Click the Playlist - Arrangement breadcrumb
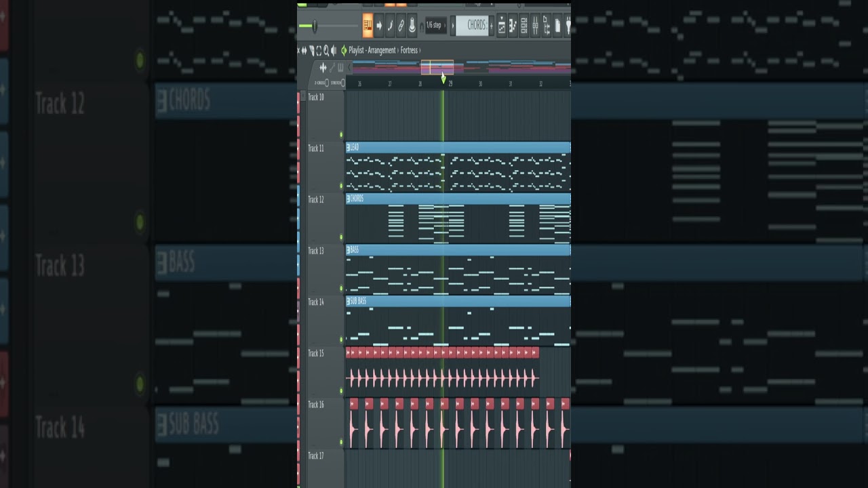This screenshot has width=868, height=488. coord(372,51)
